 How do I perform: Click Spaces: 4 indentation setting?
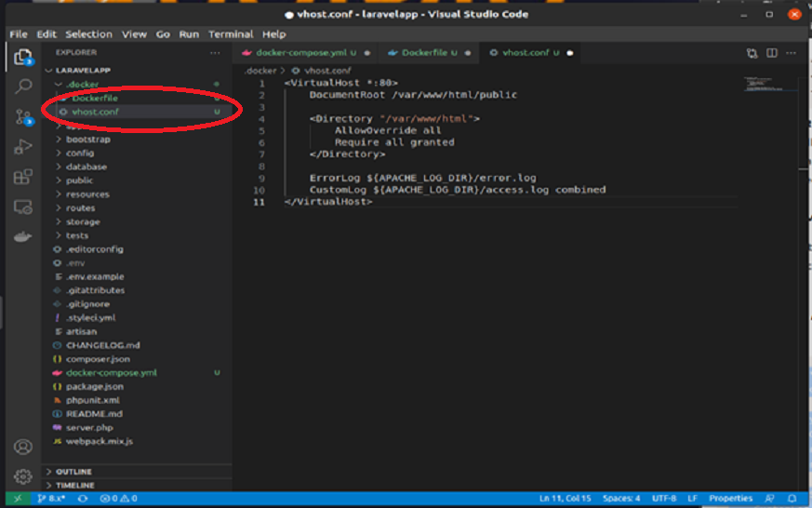pyautogui.click(x=621, y=498)
